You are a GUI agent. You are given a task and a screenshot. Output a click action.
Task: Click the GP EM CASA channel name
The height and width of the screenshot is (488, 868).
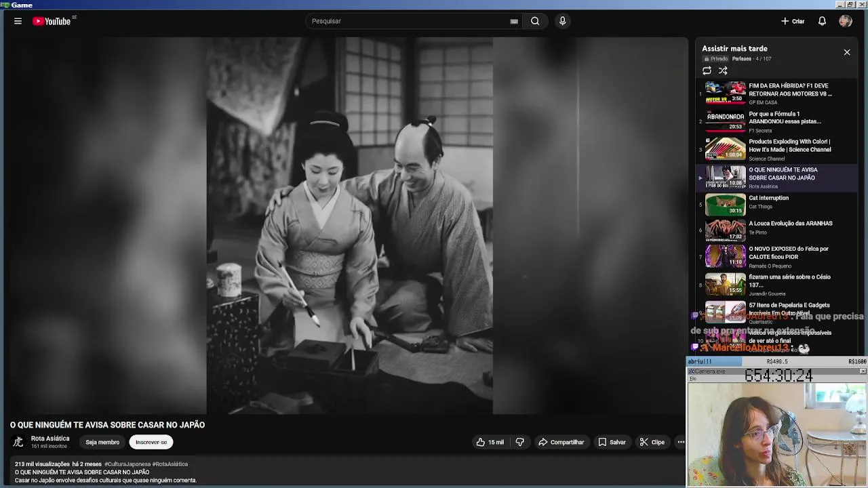tap(763, 102)
